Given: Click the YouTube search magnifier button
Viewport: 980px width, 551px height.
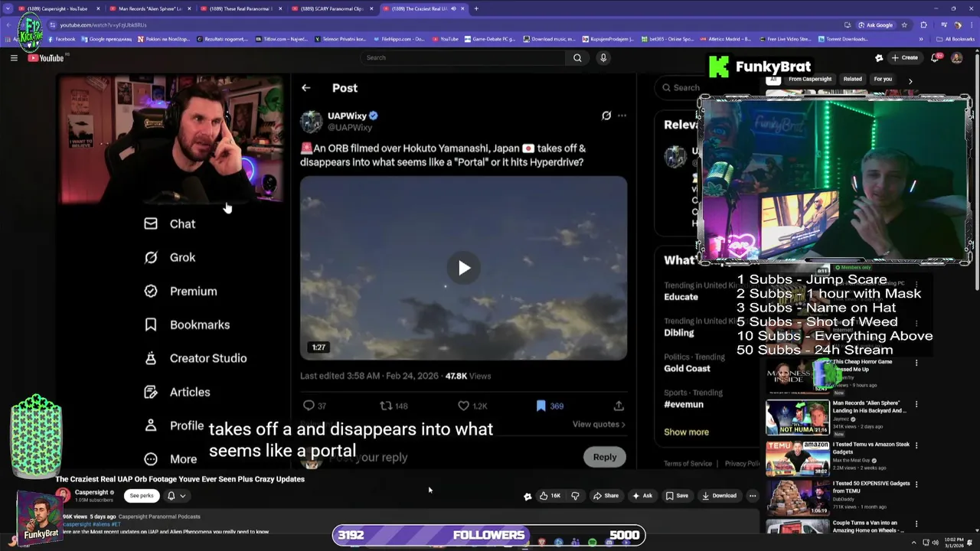Looking at the screenshot, I should (577, 58).
